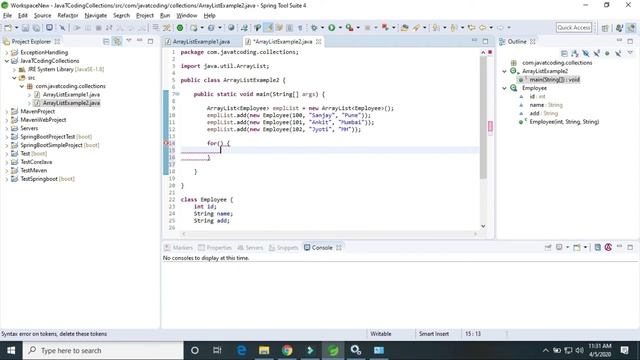Click the Debug bug icon in toolbar

314,28
